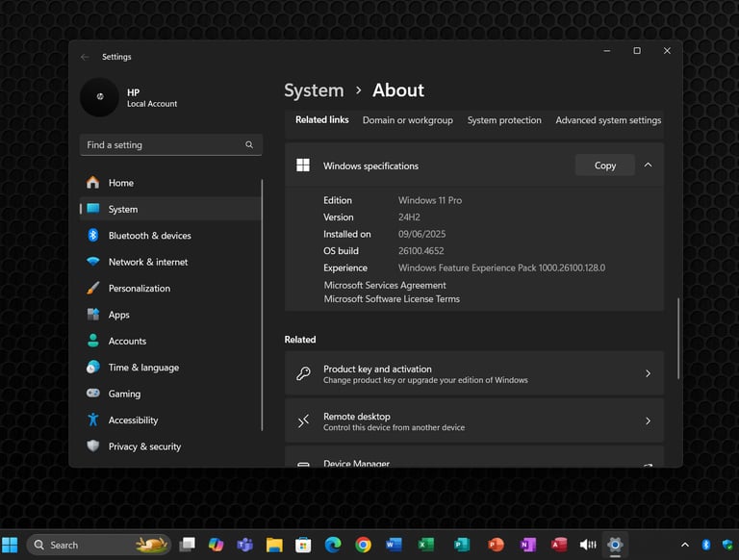Open the Domain or workgroup link
The height and width of the screenshot is (560, 739).
coord(407,120)
